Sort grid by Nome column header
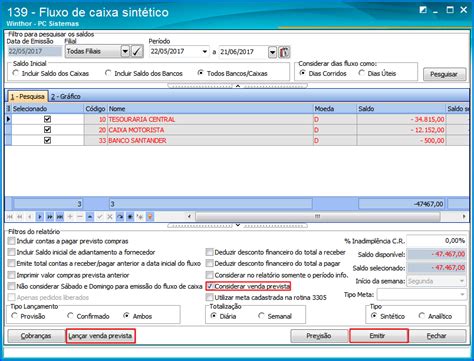This screenshot has height=361, width=474. click(210, 109)
